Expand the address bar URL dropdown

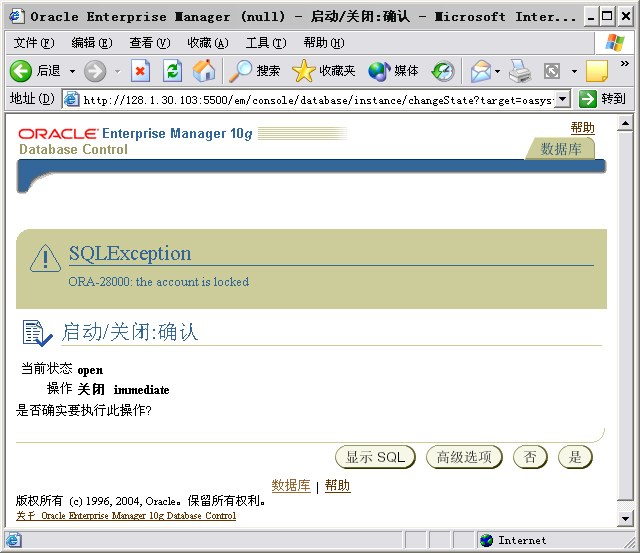(x=563, y=99)
